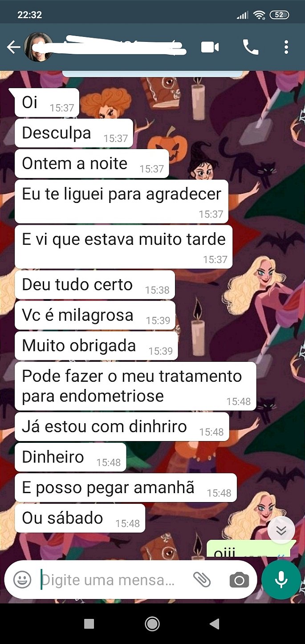
Task: Start a voice call
Action: coord(250,47)
